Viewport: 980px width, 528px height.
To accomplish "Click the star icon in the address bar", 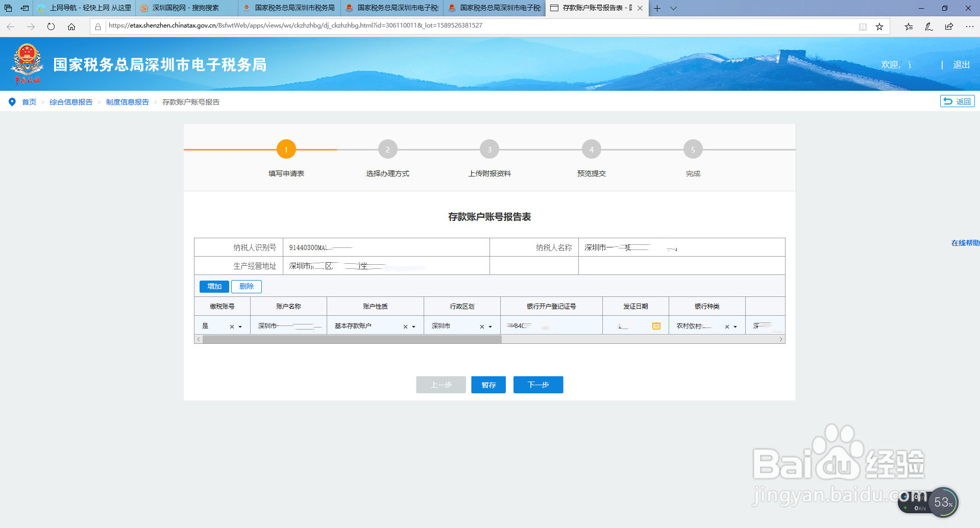I will click(x=879, y=27).
